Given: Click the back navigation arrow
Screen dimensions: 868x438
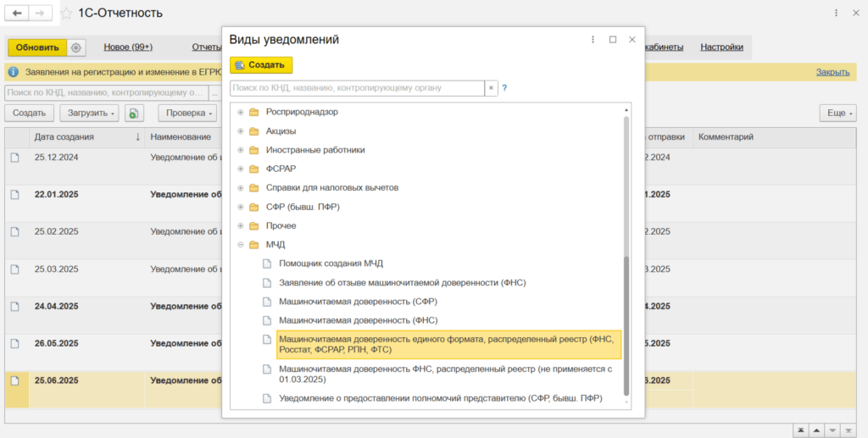Looking at the screenshot, I should pyautogui.click(x=17, y=14).
